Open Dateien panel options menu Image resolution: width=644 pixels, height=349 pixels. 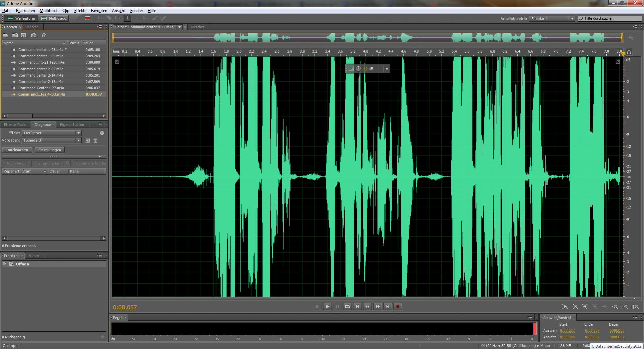point(99,27)
